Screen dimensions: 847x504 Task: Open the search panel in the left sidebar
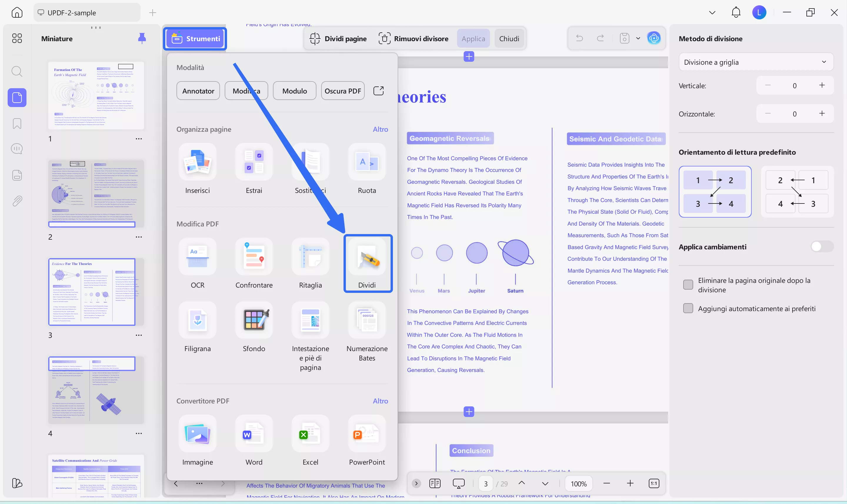[17, 71]
